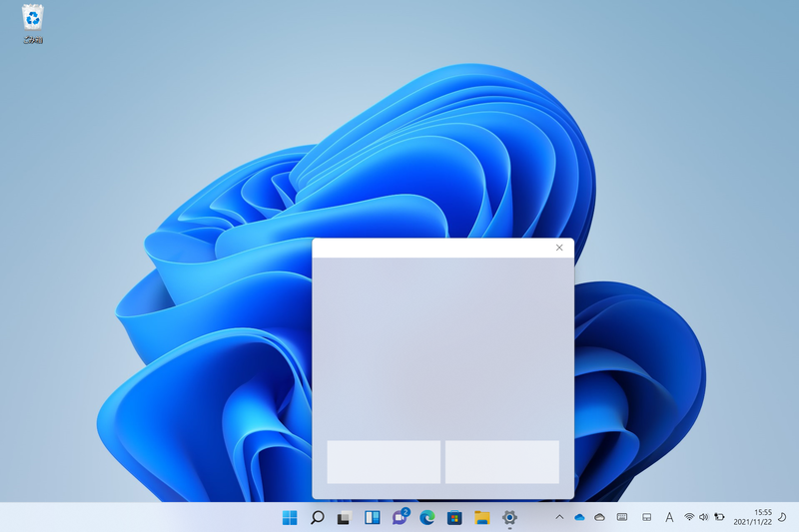Click the grey OneDrive cloud tray icon

click(600, 517)
